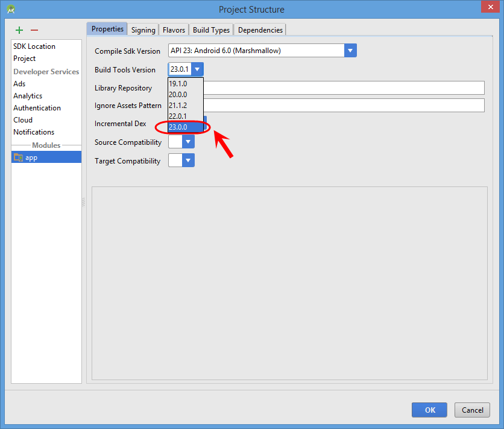
Task: Open the Flavors tab
Action: click(174, 30)
